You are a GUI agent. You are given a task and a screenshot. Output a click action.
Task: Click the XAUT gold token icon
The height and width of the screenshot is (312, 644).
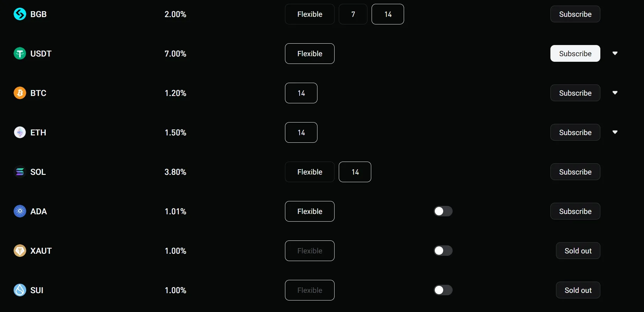click(x=20, y=251)
